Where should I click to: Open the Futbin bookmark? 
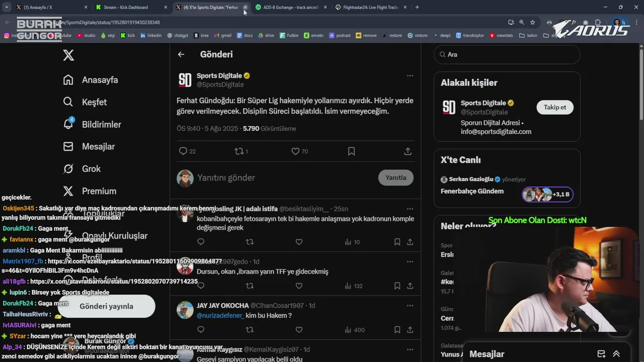coord(288,35)
